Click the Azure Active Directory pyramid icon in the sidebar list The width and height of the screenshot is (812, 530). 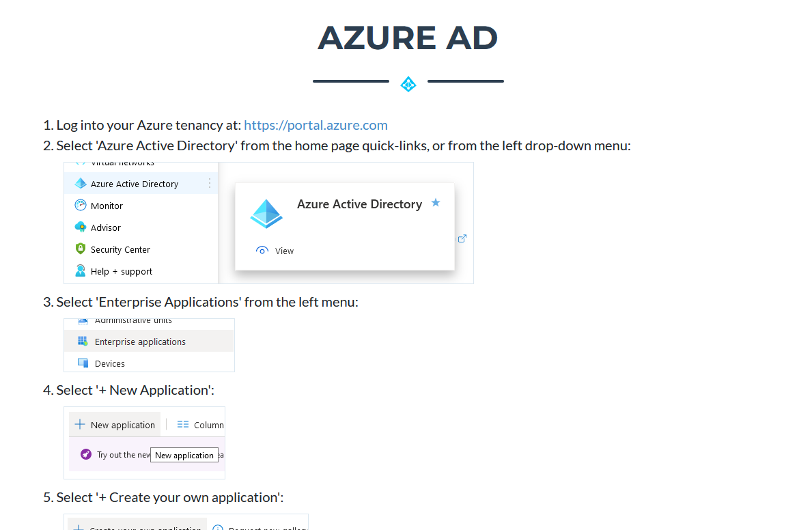81,184
